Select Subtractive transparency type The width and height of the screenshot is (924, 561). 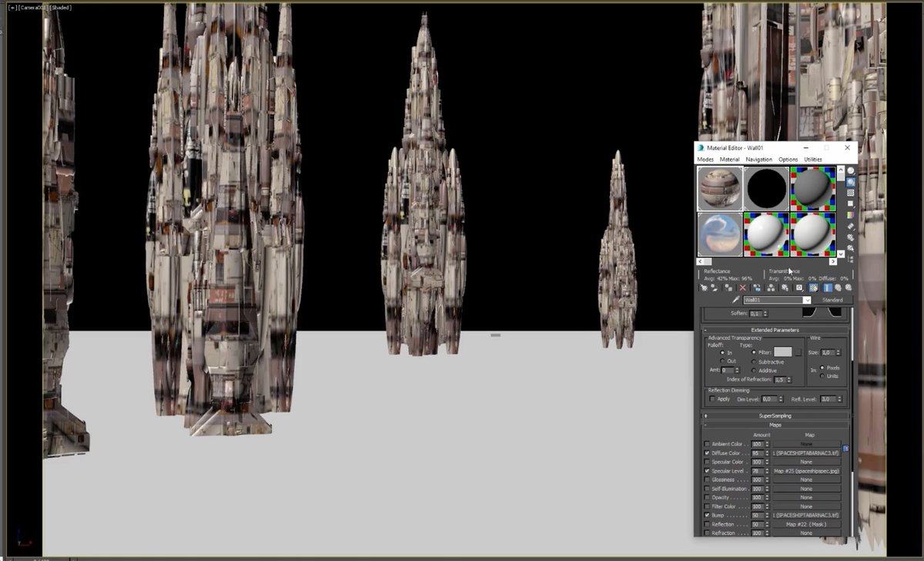[754, 362]
